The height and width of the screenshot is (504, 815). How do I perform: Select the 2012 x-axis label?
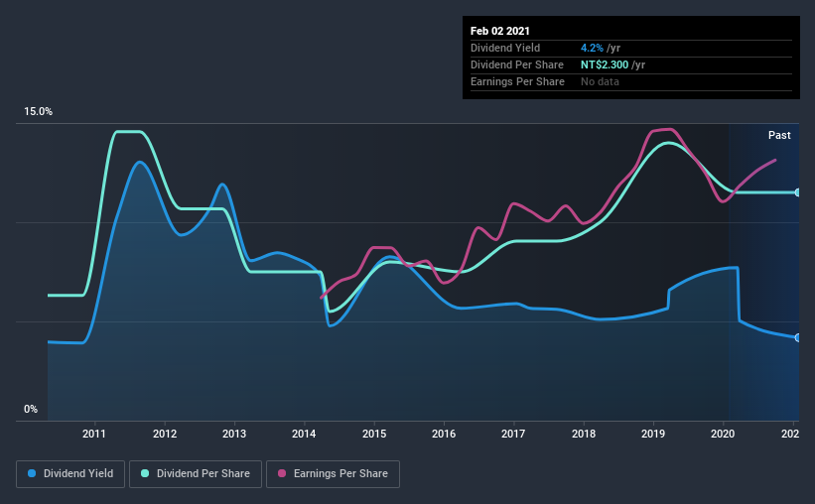pyautogui.click(x=165, y=434)
